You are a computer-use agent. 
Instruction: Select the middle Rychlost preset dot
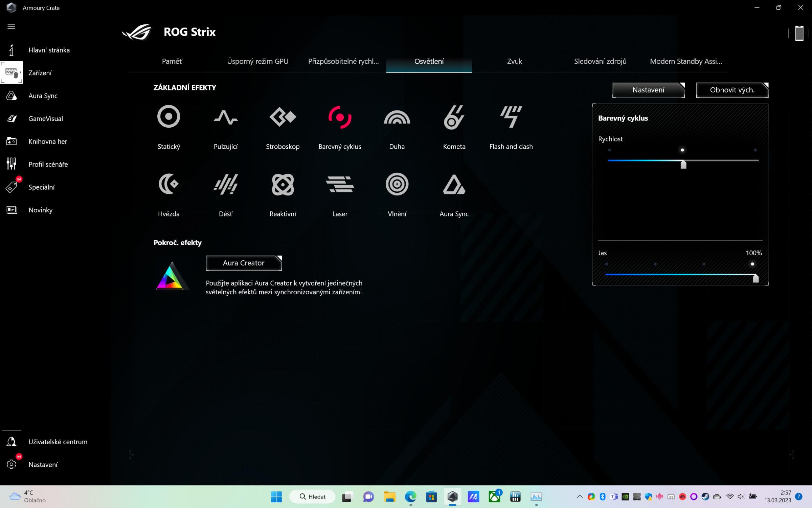point(682,150)
